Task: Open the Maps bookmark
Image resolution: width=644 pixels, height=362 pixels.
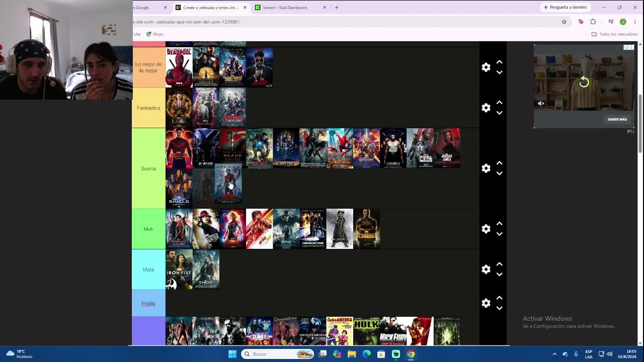Action: 154,34
